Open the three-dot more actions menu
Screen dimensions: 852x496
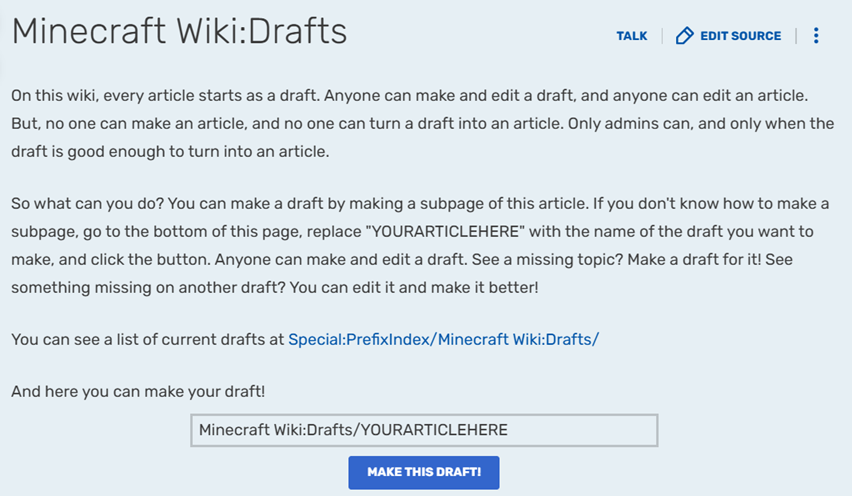pyautogui.click(x=816, y=36)
